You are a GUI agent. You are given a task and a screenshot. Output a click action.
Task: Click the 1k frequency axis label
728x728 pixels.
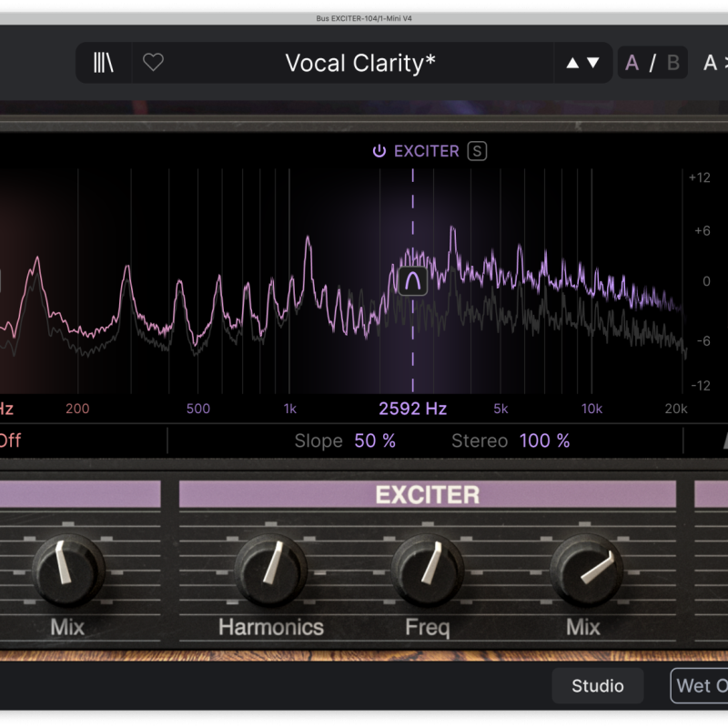[x=289, y=409]
